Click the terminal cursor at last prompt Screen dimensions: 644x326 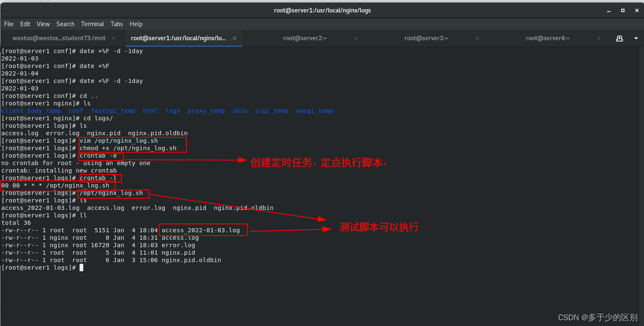click(x=82, y=268)
